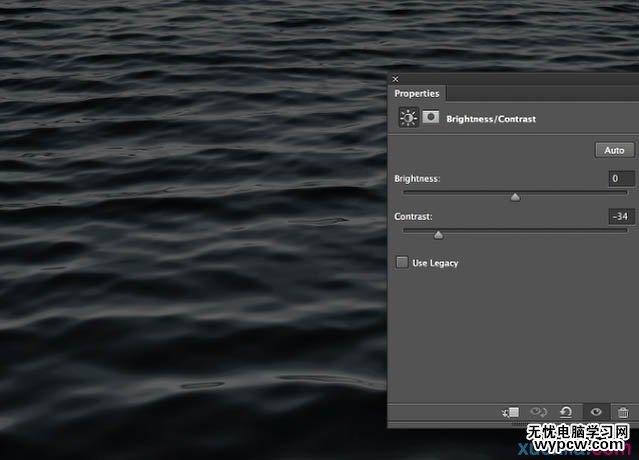
Task: Click the Brightness/Contrast title text
Action: pyautogui.click(x=491, y=119)
